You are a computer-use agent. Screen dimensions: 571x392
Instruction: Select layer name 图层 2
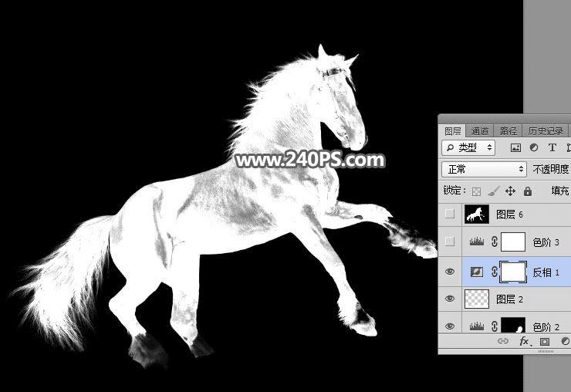509,299
